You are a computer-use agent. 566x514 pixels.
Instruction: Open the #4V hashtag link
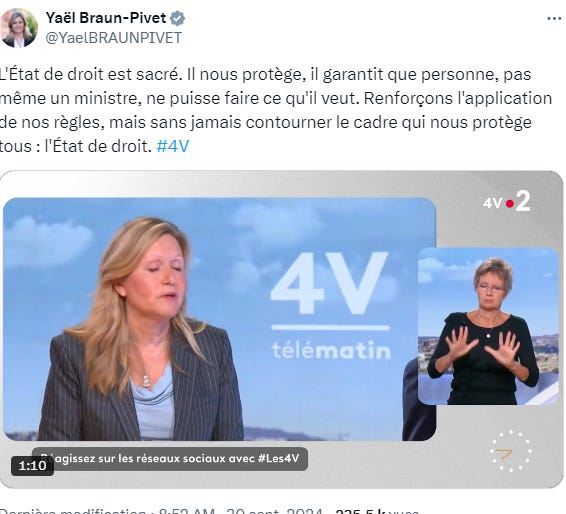click(173, 146)
